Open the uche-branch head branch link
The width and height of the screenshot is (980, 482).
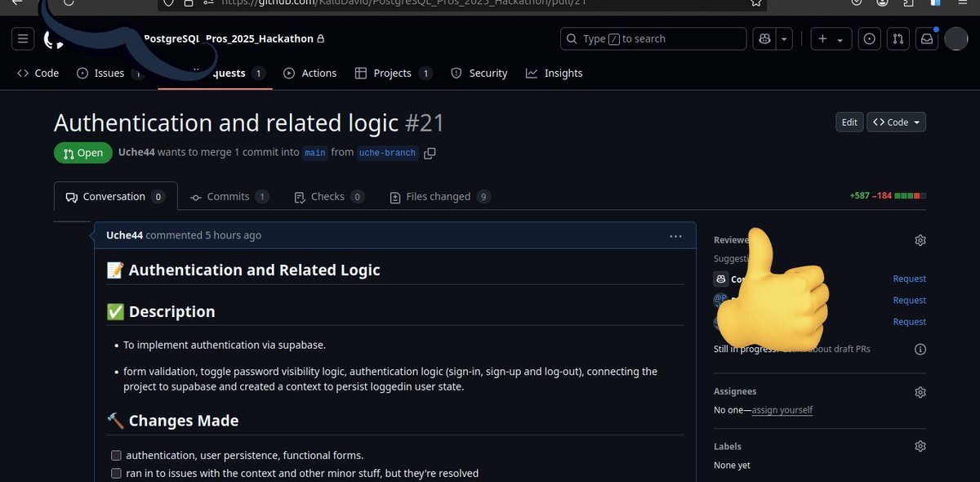coord(387,153)
